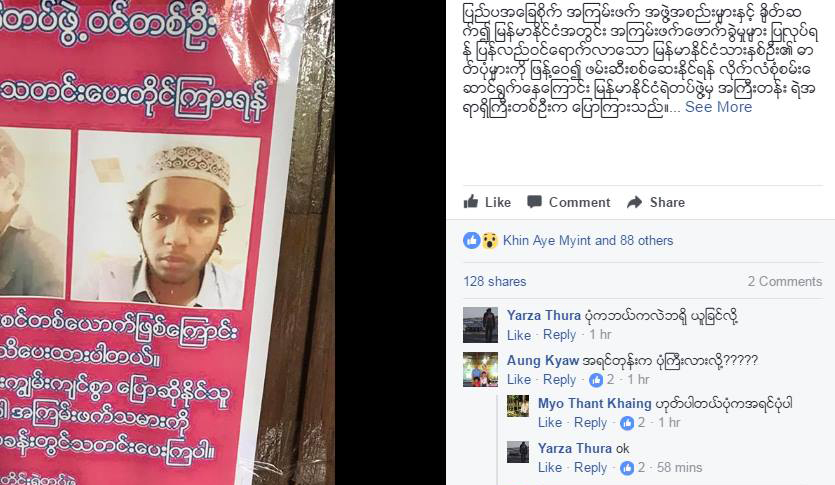This screenshot has height=485, width=835.
Task: Click the 58 mins timestamp
Action: tap(680, 467)
